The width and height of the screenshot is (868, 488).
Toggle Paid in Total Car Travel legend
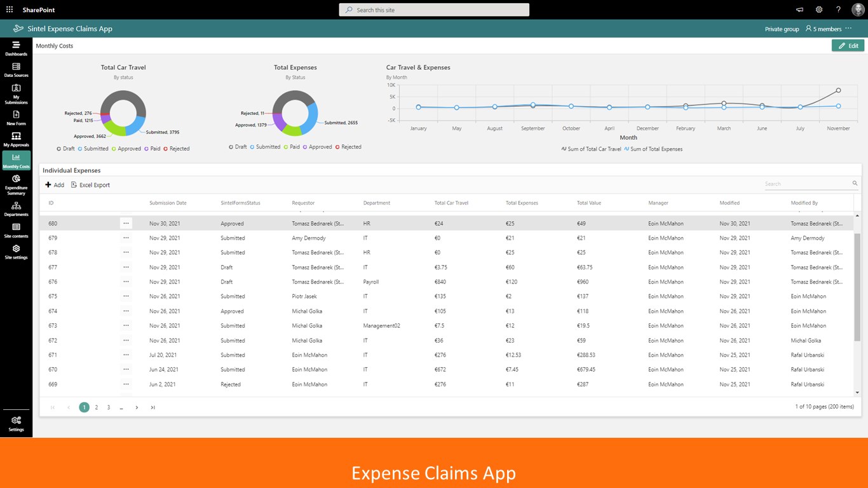pyautogui.click(x=153, y=149)
